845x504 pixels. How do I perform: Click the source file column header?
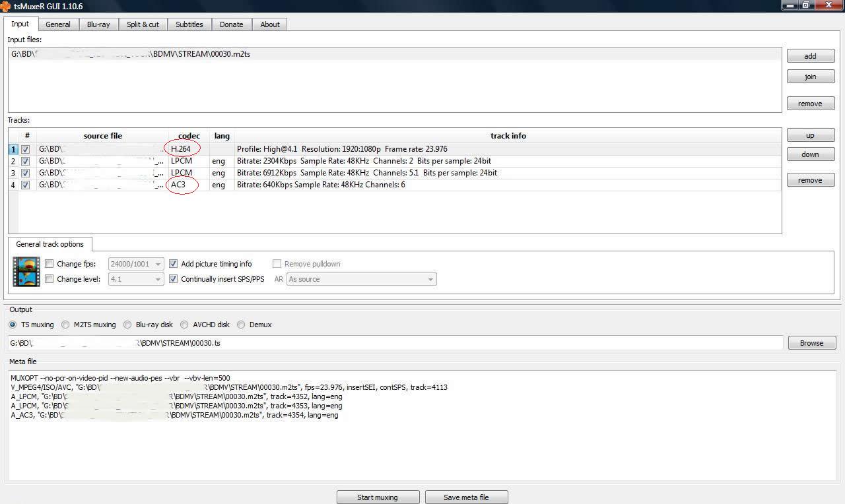pyautogui.click(x=102, y=136)
